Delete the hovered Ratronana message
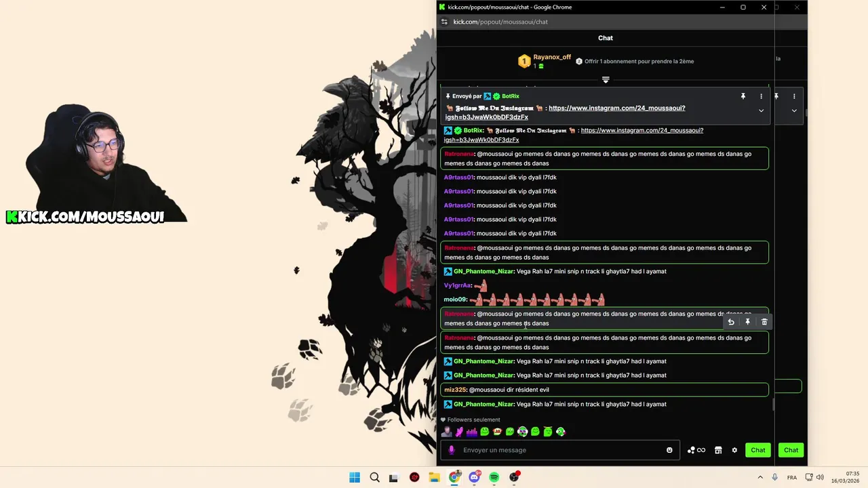 point(764,322)
